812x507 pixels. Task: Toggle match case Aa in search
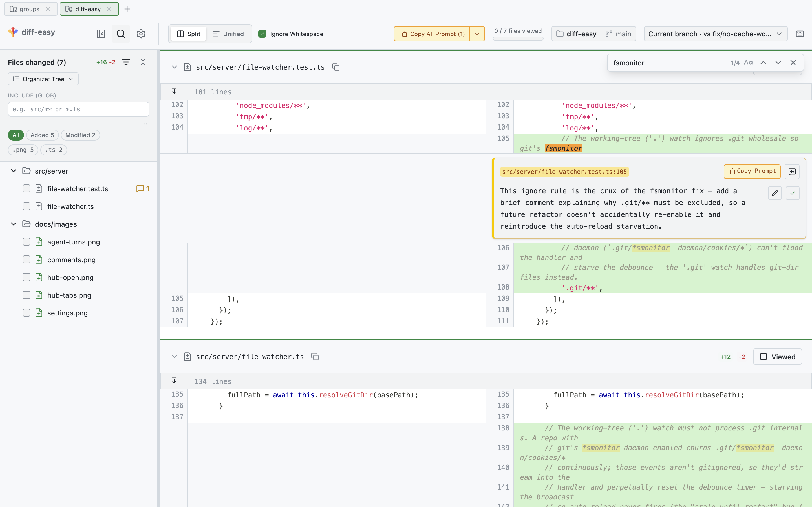tap(748, 63)
